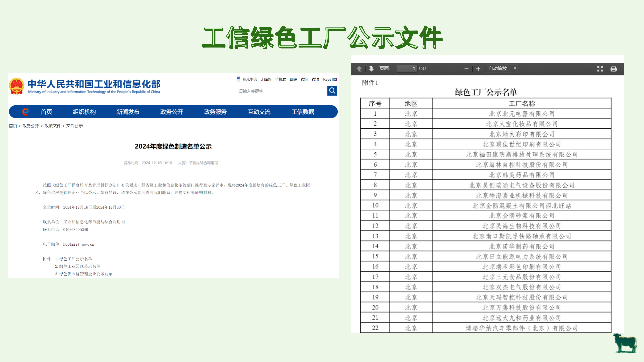Click the 工厂名称 column header
Screen dimensions: 644x362
tap(522, 103)
